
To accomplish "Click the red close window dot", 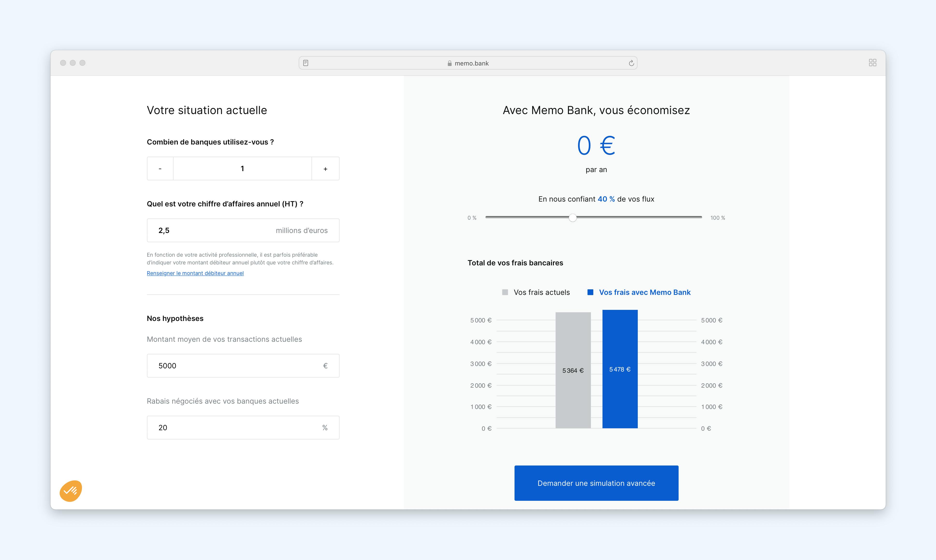I will tap(63, 63).
